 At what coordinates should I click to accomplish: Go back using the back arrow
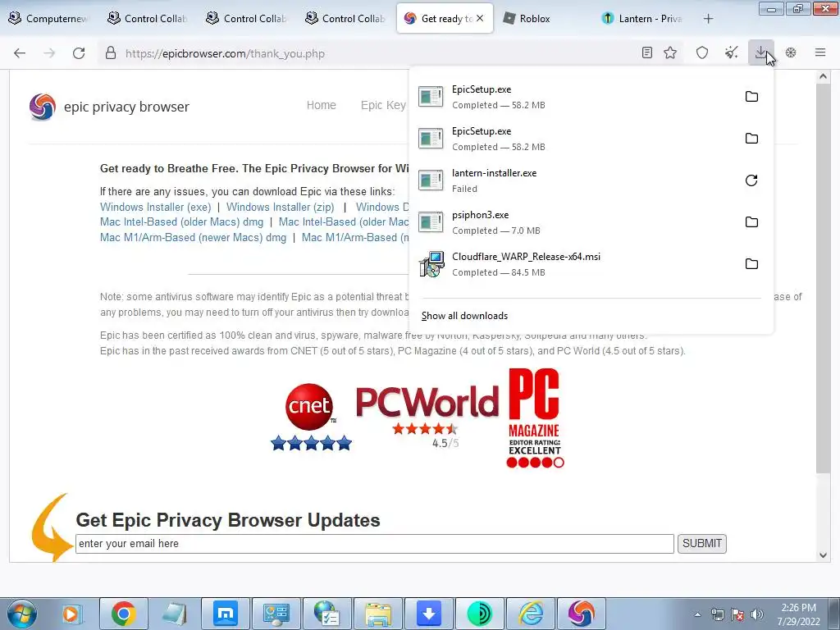(20, 53)
